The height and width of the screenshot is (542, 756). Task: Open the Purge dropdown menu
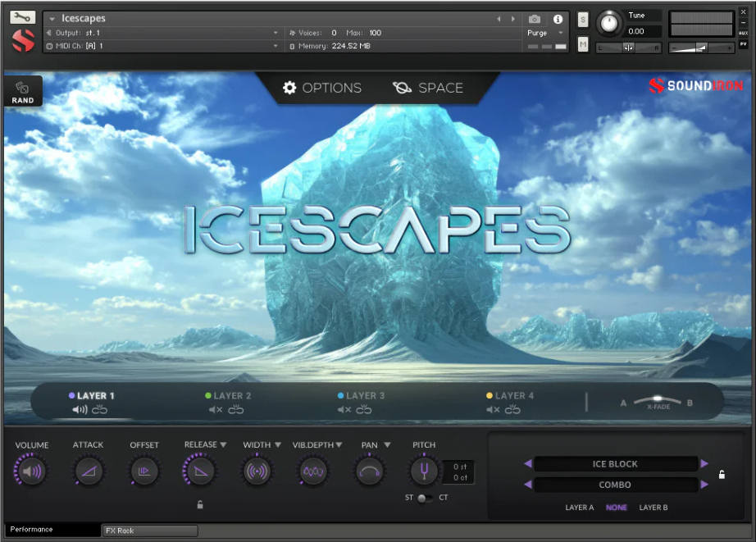coord(541,33)
